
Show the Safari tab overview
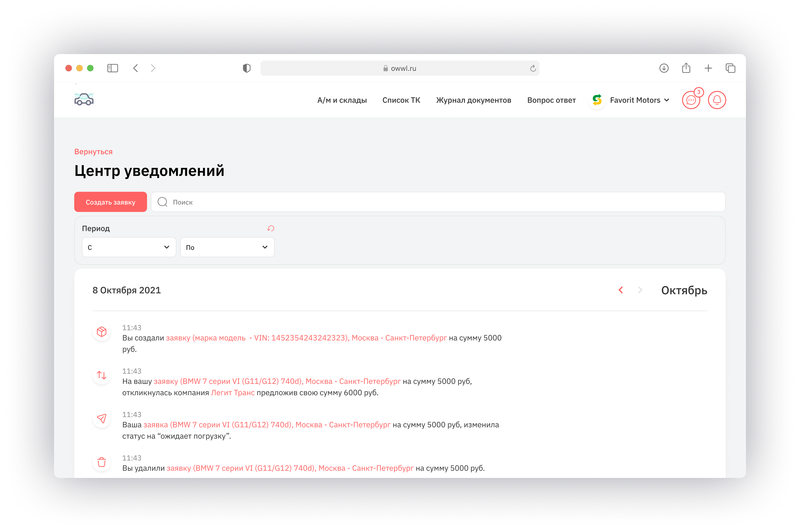coord(730,68)
